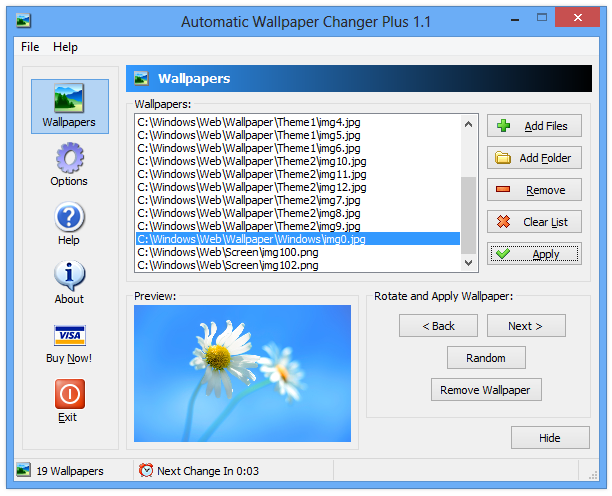
Task: Click the Remove button
Action: point(534,190)
